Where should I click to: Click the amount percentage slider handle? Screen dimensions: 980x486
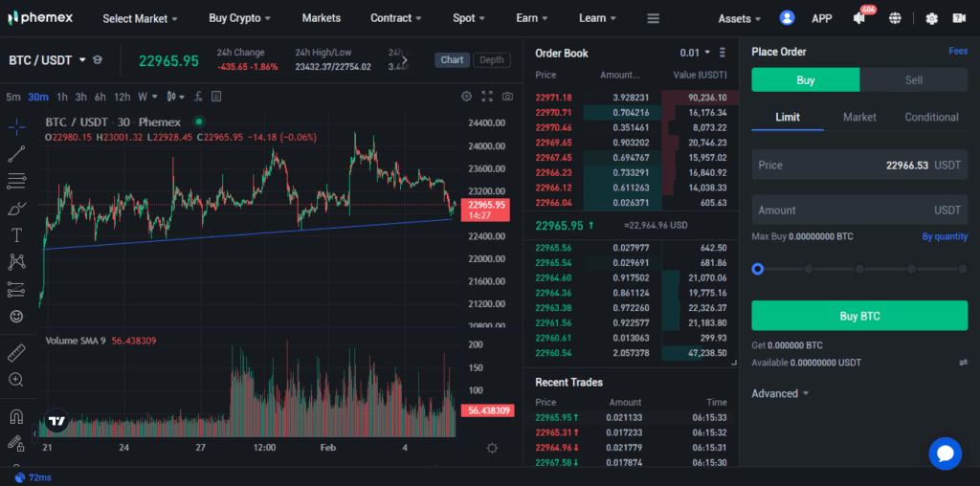click(x=758, y=269)
